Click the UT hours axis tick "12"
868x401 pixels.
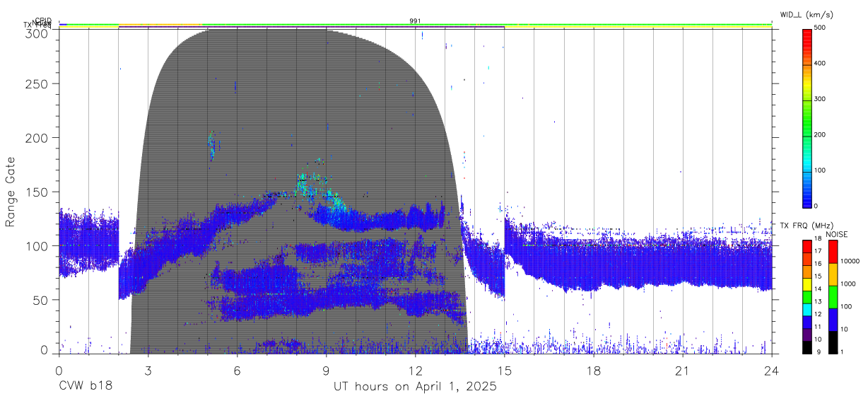click(415, 370)
